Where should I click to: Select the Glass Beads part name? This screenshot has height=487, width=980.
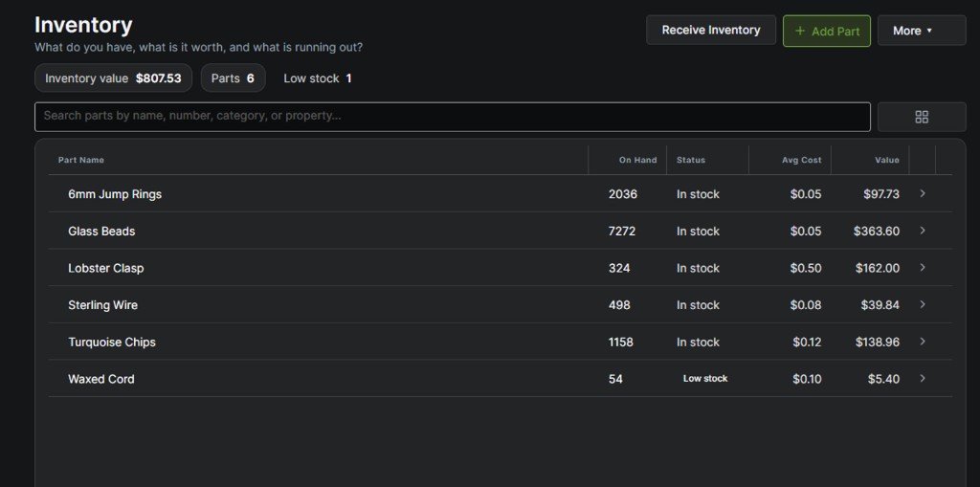[x=101, y=232]
